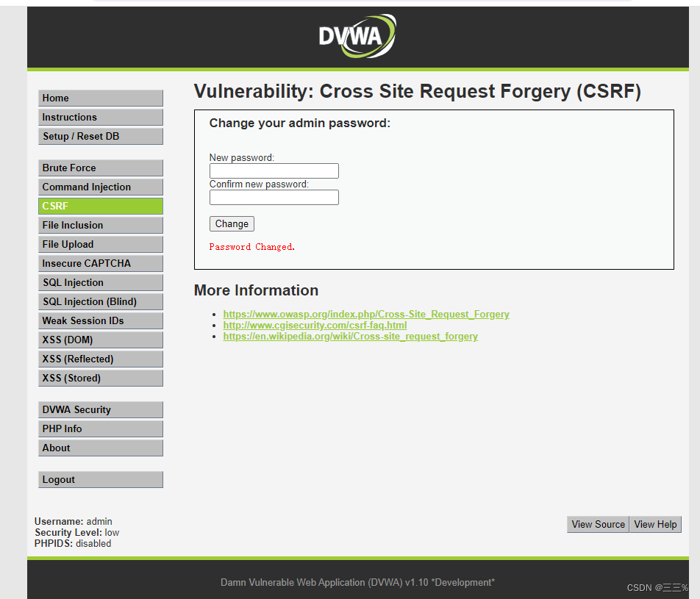This screenshot has height=599, width=700.
Task: Open the Home menu item
Action: pos(101,98)
